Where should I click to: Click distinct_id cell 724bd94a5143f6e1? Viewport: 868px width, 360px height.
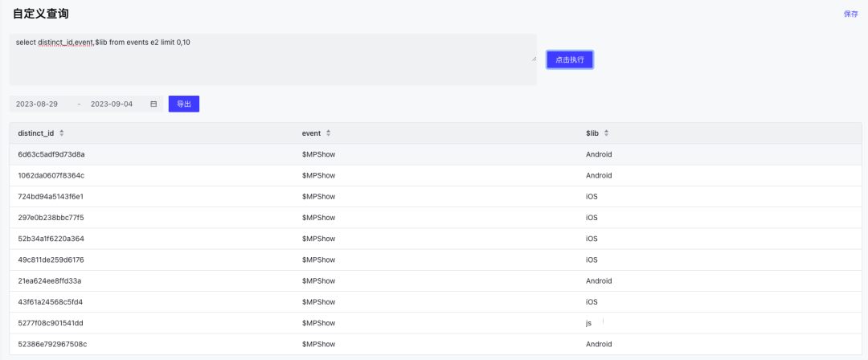[51, 196]
